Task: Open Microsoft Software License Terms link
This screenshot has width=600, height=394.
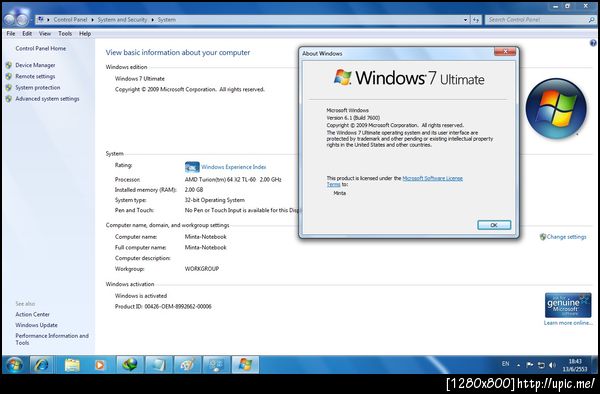Action: pyautogui.click(x=432, y=178)
